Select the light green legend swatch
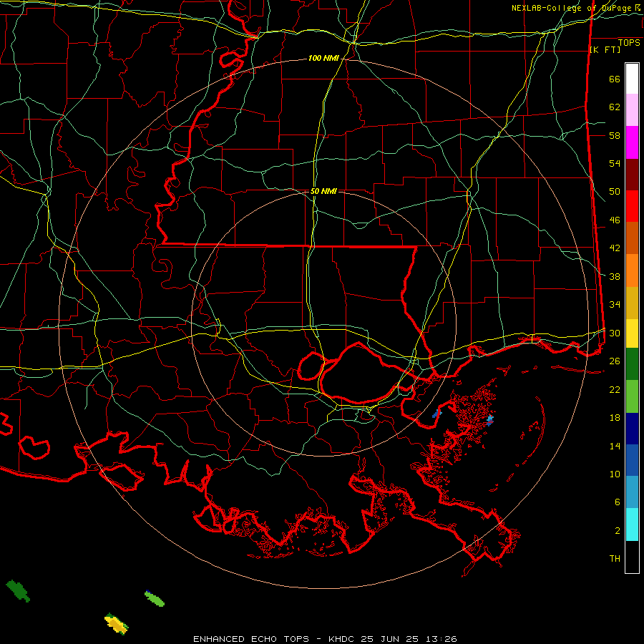Viewport: 644px width, 644px height. 632,396
